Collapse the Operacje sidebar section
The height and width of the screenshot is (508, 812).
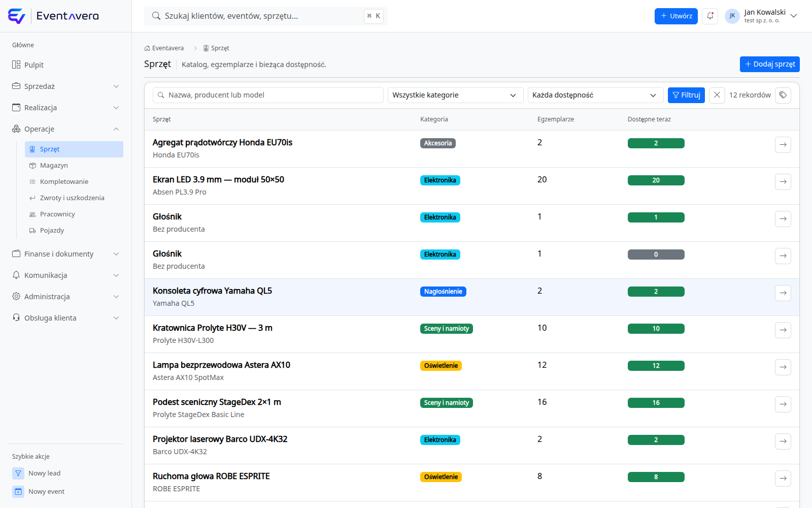pyautogui.click(x=66, y=129)
